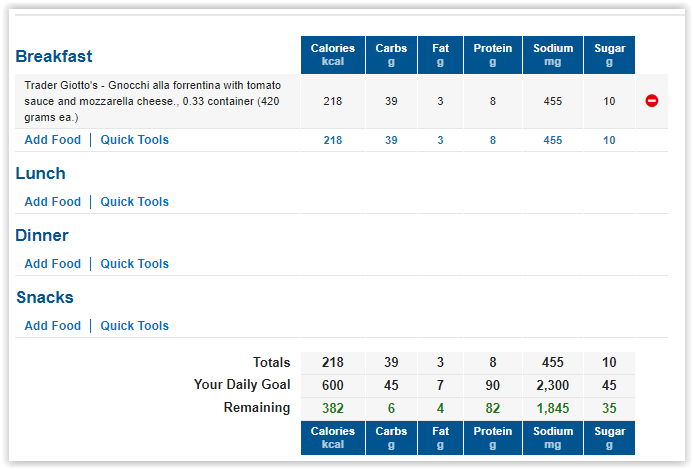The height and width of the screenshot is (469, 693).
Task: Open Quick Tools for Snacks
Action: 134,325
